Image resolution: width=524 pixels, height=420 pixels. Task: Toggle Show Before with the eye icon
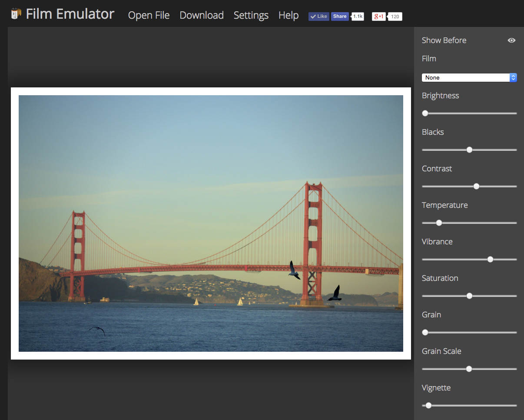click(511, 40)
